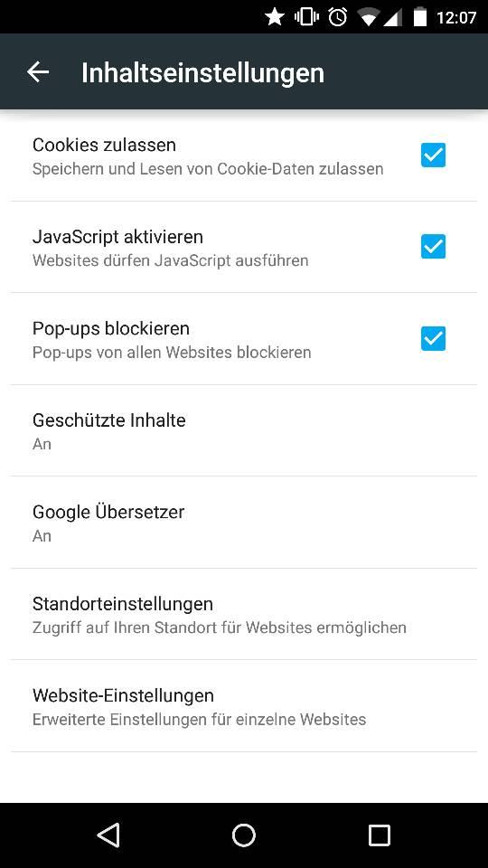Tap the vibrate mode status icon
488x868 pixels.
[x=306, y=17]
